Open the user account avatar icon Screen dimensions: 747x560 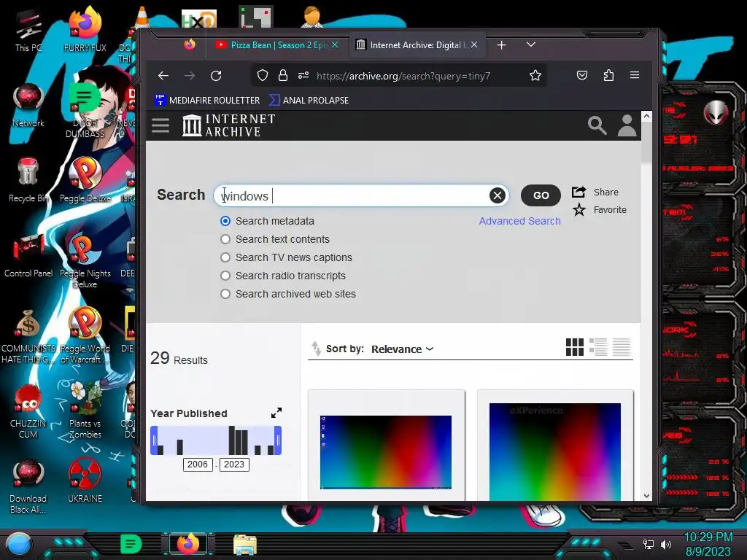627,125
